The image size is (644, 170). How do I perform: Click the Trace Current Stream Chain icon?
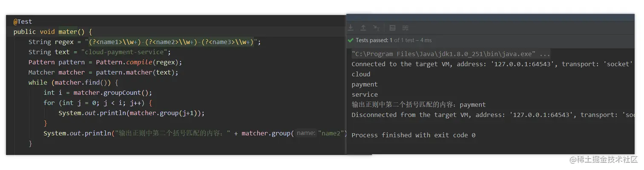[405, 28]
